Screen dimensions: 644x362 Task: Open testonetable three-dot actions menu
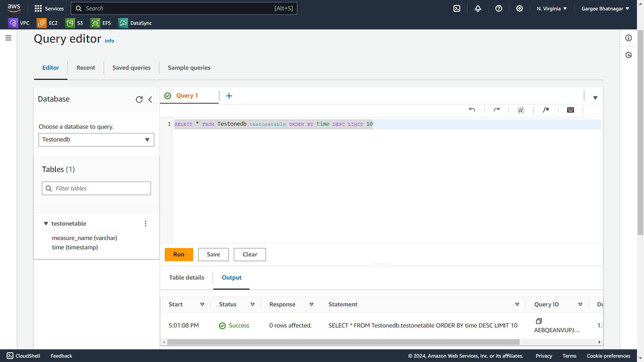pos(146,224)
